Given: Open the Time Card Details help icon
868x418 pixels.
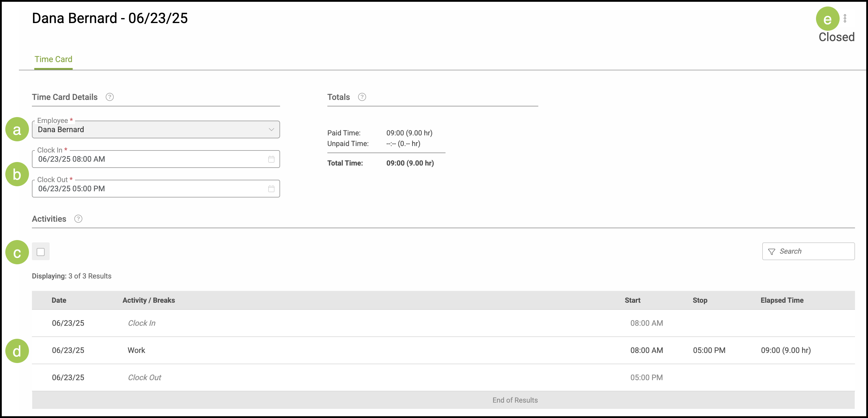Looking at the screenshot, I should pyautogui.click(x=110, y=97).
